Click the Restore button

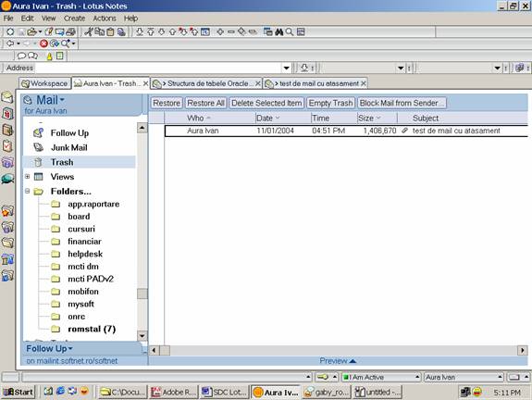tap(167, 103)
